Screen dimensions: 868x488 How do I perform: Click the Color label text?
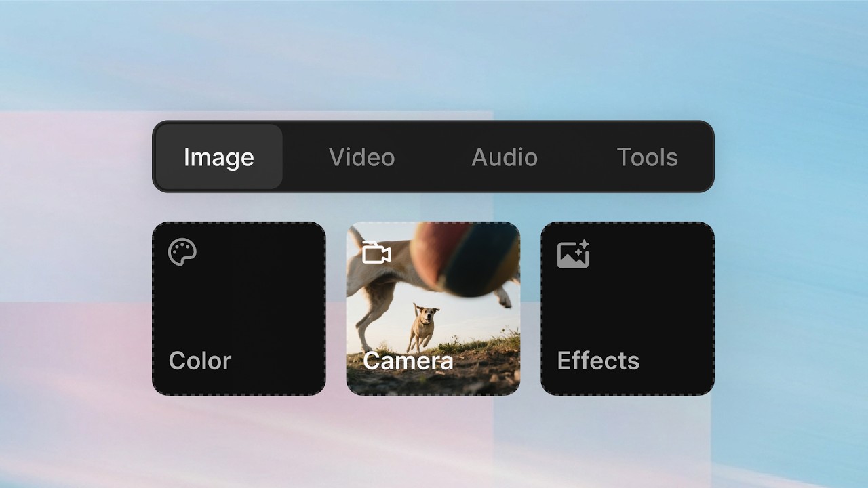[200, 361]
